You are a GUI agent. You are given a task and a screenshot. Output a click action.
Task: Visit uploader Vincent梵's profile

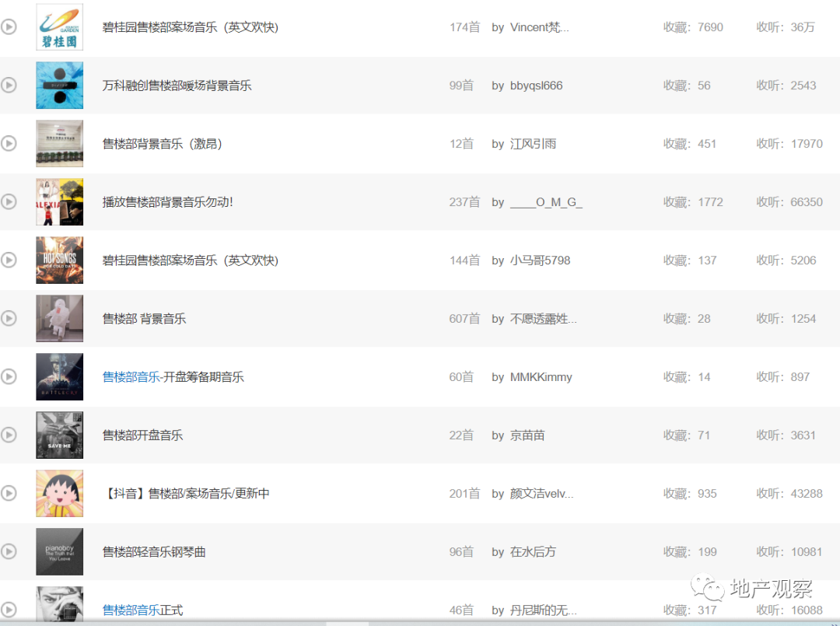(x=539, y=27)
